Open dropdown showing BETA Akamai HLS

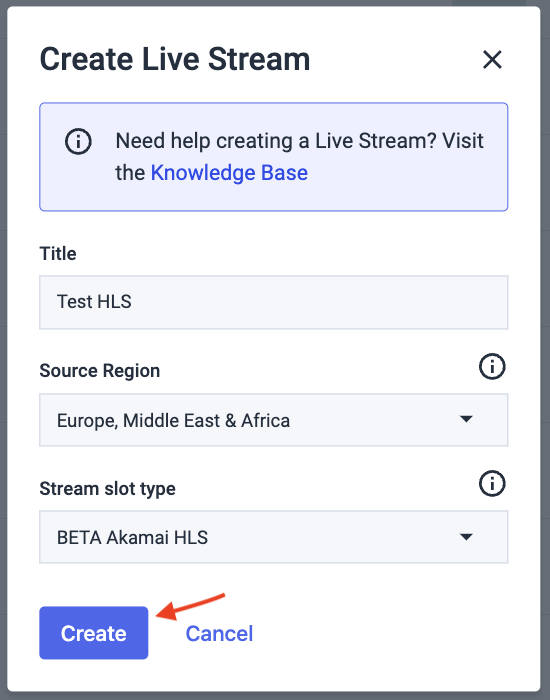[x=274, y=537]
